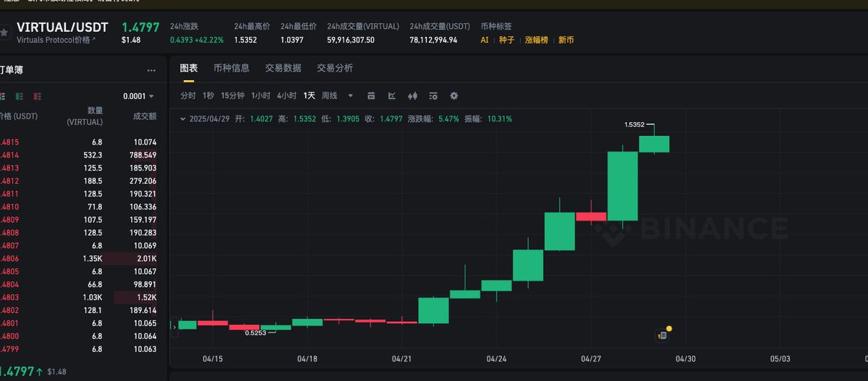This screenshot has height=381, width=868.
Task: Open the Virtuals Protocol价格 link
Action: point(56,40)
